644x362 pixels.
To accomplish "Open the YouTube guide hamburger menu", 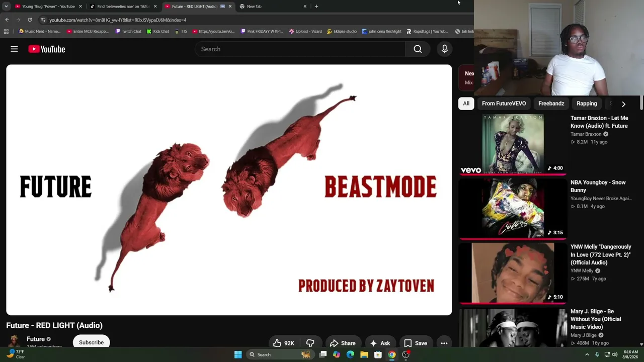I will (x=14, y=49).
